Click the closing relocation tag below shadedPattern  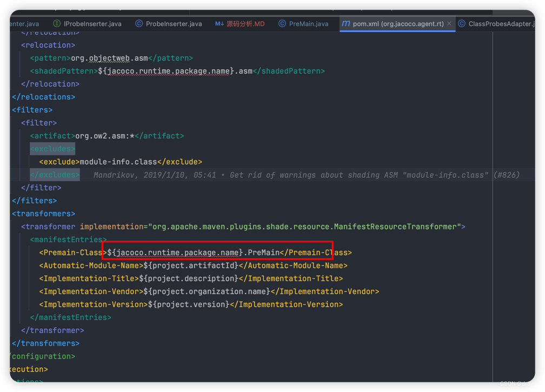coord(50,84)
